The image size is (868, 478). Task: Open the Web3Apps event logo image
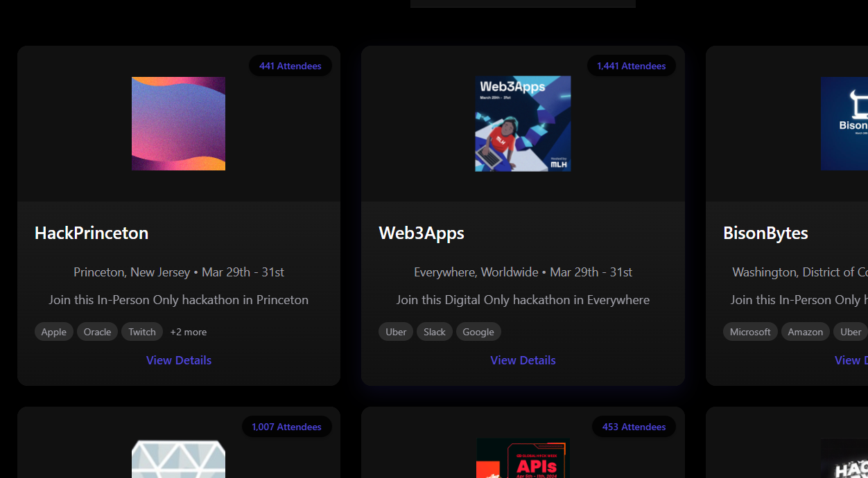(523, 123)
